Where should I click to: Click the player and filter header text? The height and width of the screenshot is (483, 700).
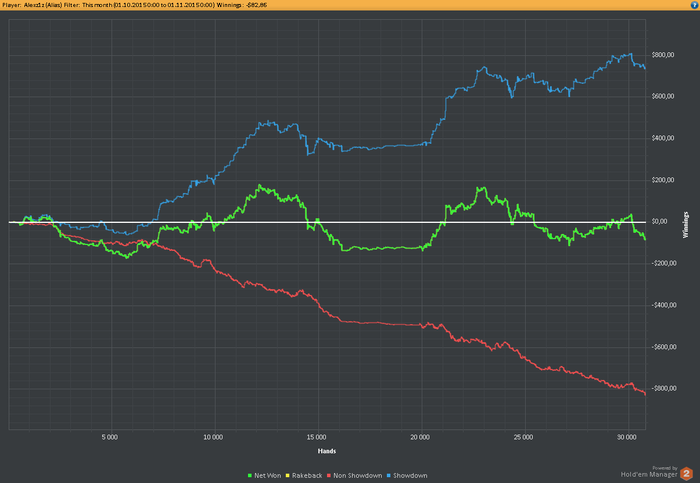coord(134,5)
